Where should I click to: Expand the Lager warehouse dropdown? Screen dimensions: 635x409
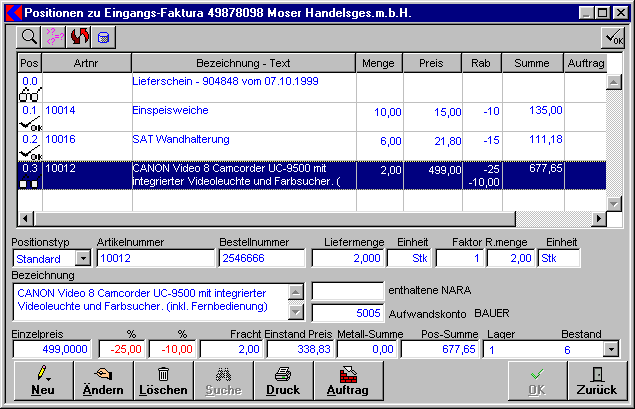click(x=611, y=349)
